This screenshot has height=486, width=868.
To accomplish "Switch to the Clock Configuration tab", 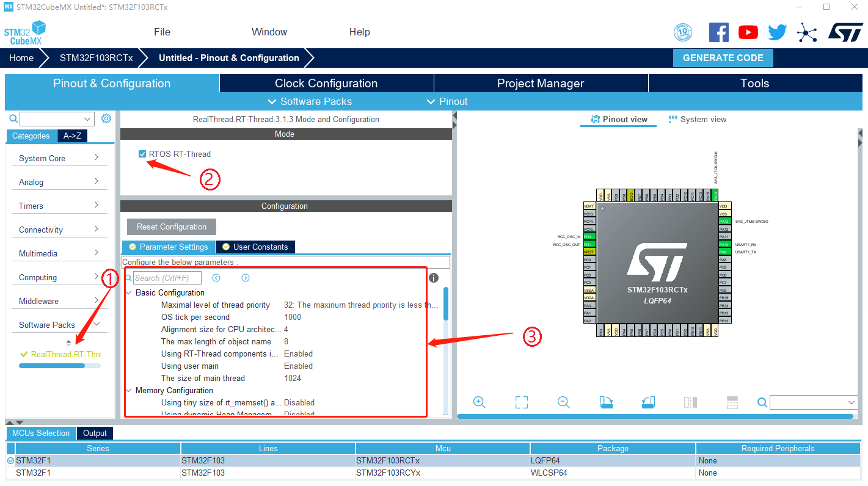I will pyautogui.click(x=326, y=84).
